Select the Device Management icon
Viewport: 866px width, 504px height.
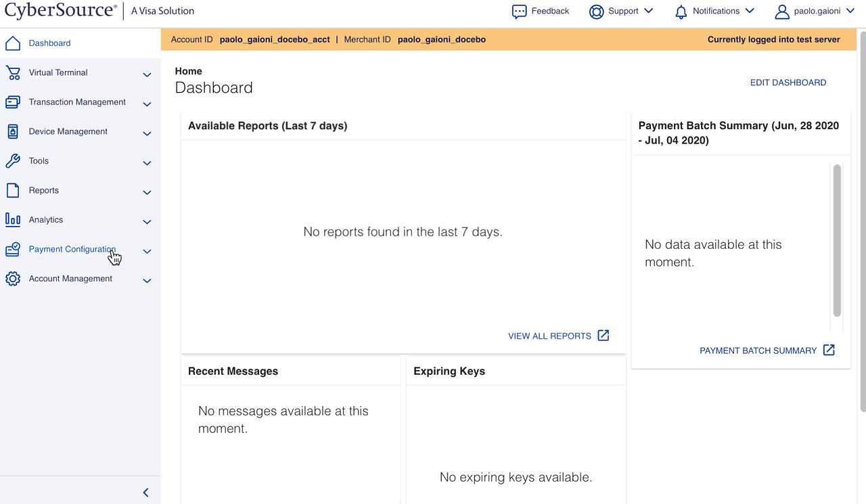tap(13, 131)
